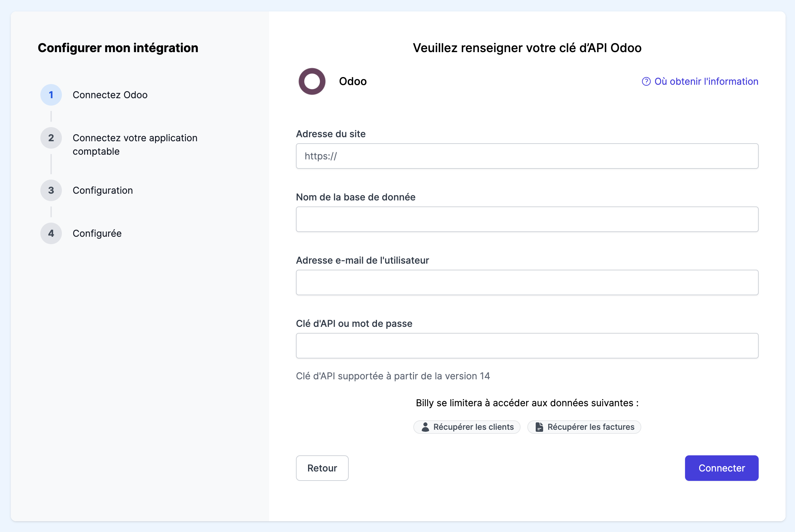Select step 3 circle in the stepper

click(51, 190)
